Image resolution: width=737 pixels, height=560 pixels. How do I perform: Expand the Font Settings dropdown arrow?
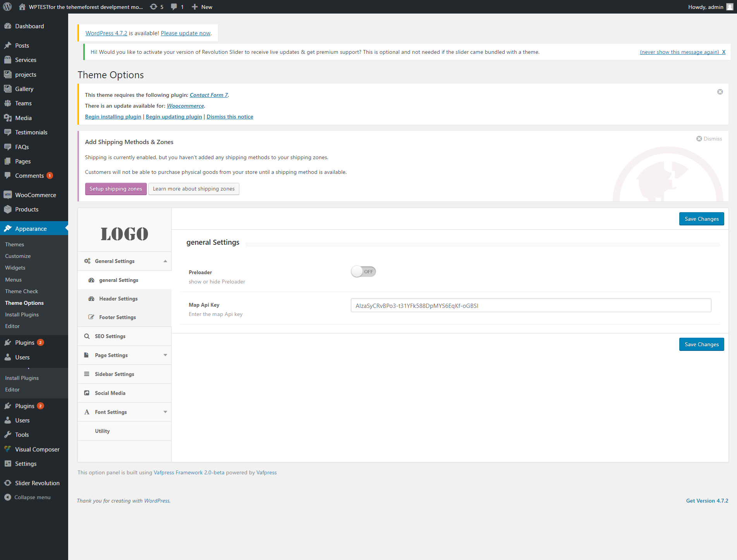point(165,412)
